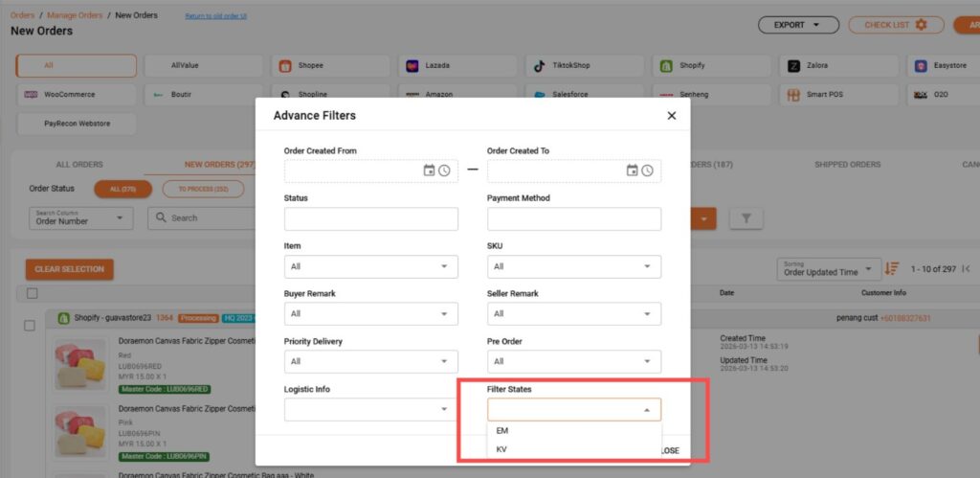Click customer phone +60188327631
The width and height of the screenshot is (980, 478).
(905, 318)
